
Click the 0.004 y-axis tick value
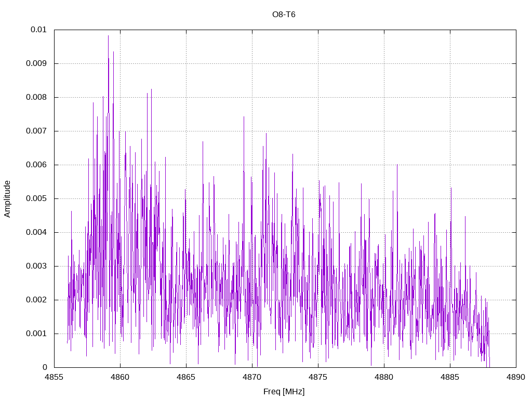[x=36, y=232]
